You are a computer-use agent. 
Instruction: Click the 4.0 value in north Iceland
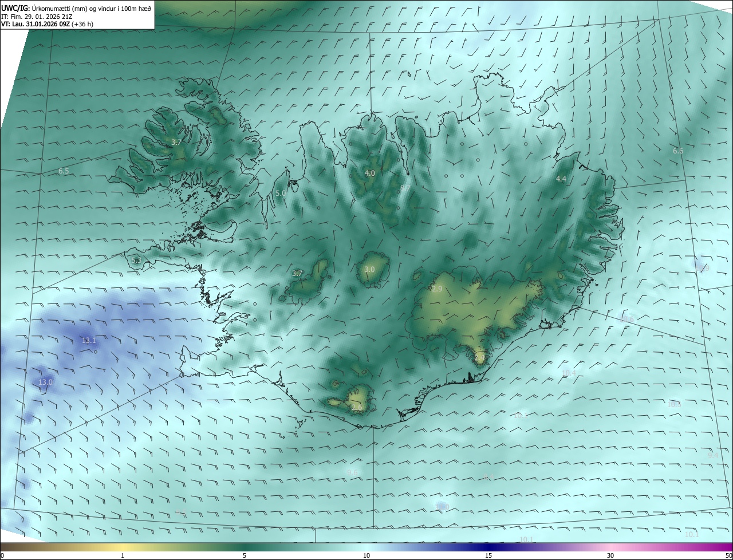pos(370,173)
